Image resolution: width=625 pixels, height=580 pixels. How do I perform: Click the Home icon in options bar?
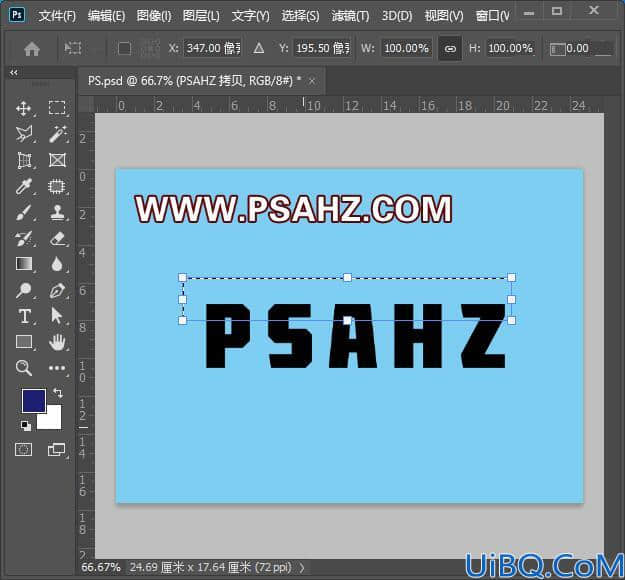(x=32, y=49)
